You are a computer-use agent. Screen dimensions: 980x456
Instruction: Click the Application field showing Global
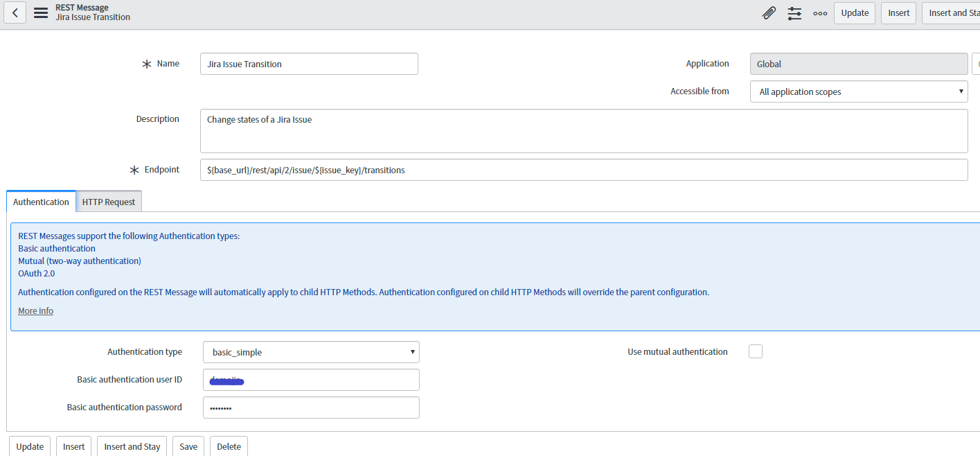pos(859,64)
